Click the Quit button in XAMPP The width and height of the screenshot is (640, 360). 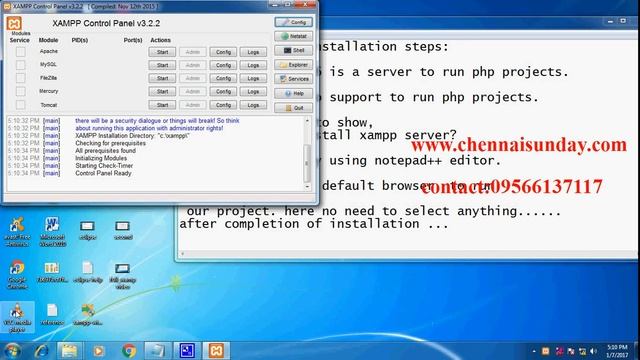pyautogui.click(x=293, y=108)
